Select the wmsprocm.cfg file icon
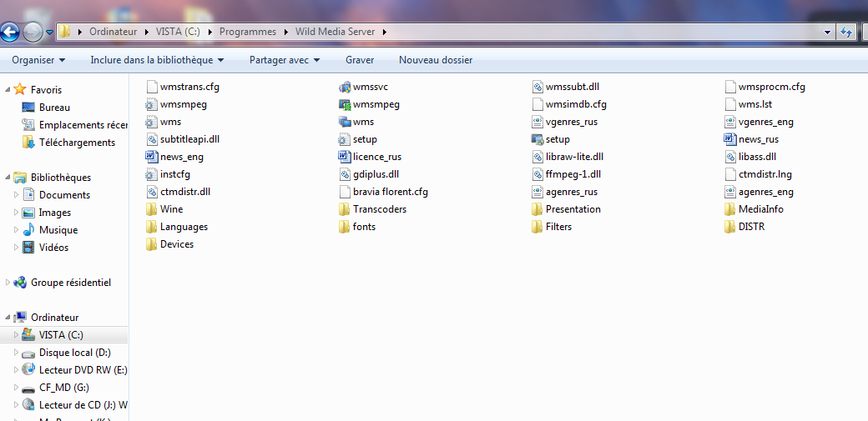The image size is (868, 421). [731, 87]
